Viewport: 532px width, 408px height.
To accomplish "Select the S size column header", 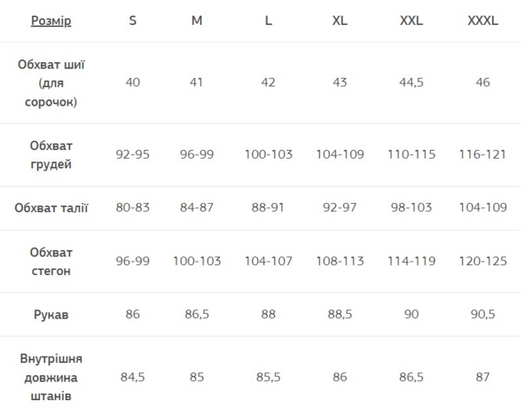I will point(133,20).
